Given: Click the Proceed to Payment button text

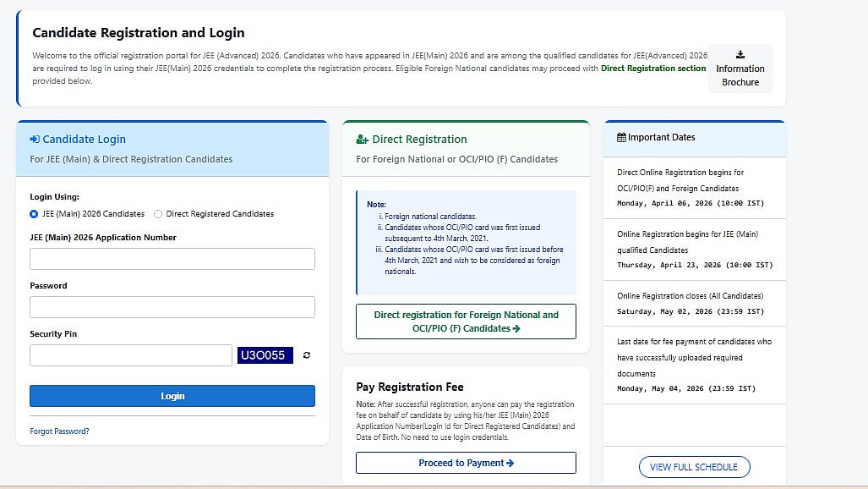Looking at the screenshot, I should [x=461, y=463].
